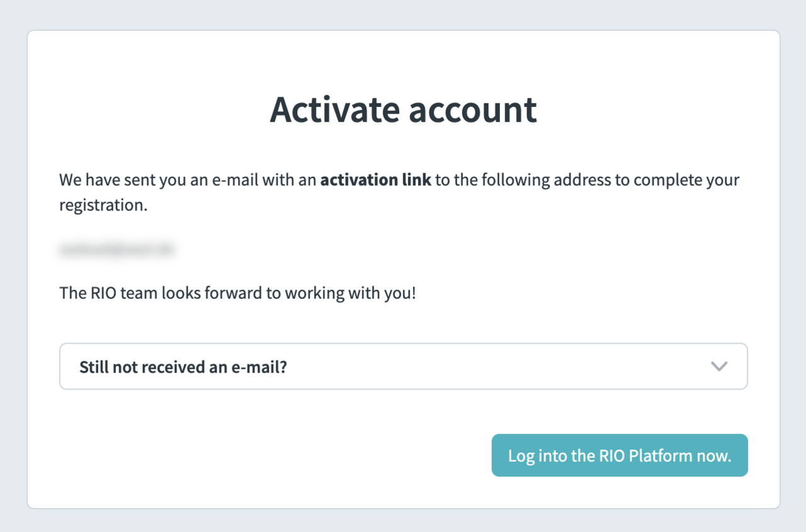Click the word 'registration' in the message text
The height and width of the screenshot is (532, 806).
(102, 205)
